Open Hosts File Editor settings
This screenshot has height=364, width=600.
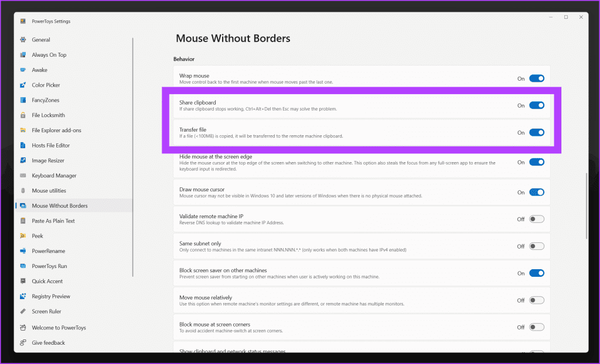pos(74,145)
